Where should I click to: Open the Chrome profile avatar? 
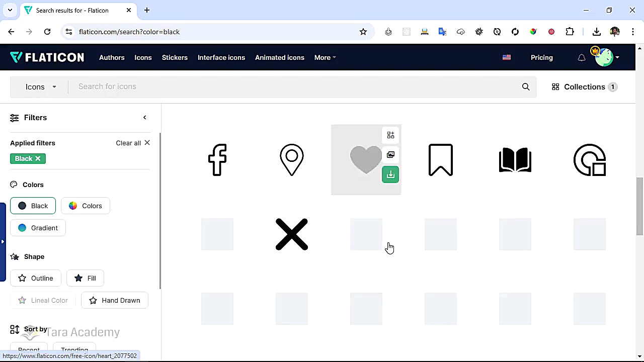[x=615, y=32]
